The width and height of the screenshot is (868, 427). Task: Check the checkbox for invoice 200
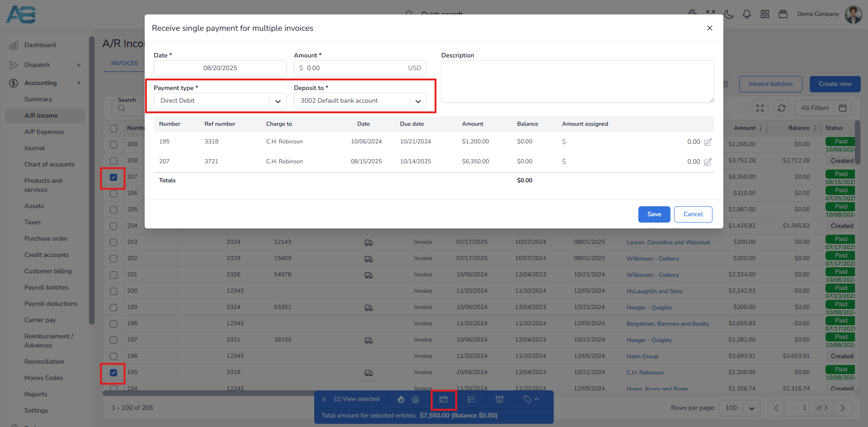113,291
